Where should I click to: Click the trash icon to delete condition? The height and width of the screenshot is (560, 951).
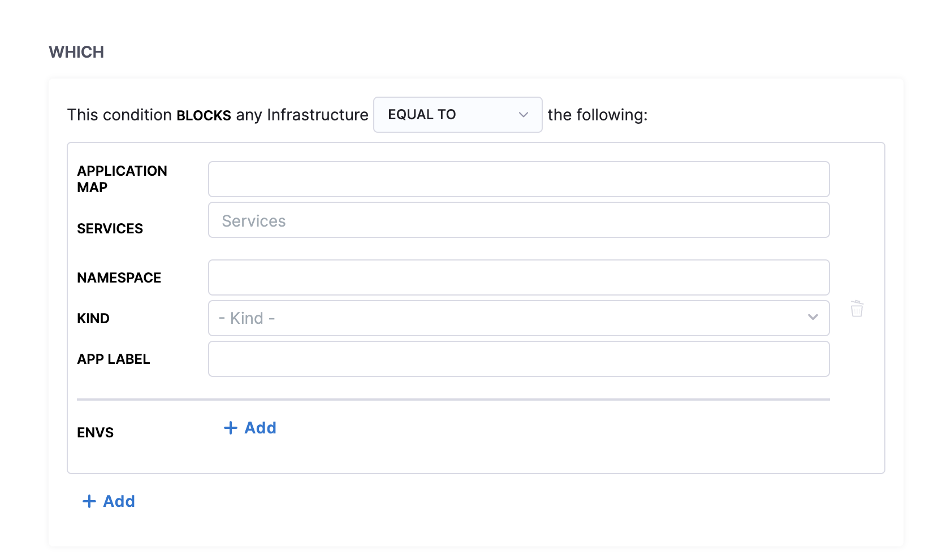pos(857,309)
